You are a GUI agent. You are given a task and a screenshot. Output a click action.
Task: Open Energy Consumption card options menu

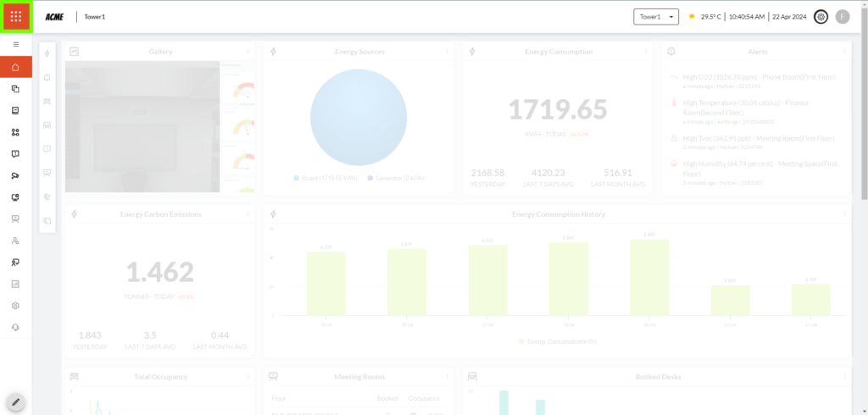pyautogui.click(x=647, y=52)
